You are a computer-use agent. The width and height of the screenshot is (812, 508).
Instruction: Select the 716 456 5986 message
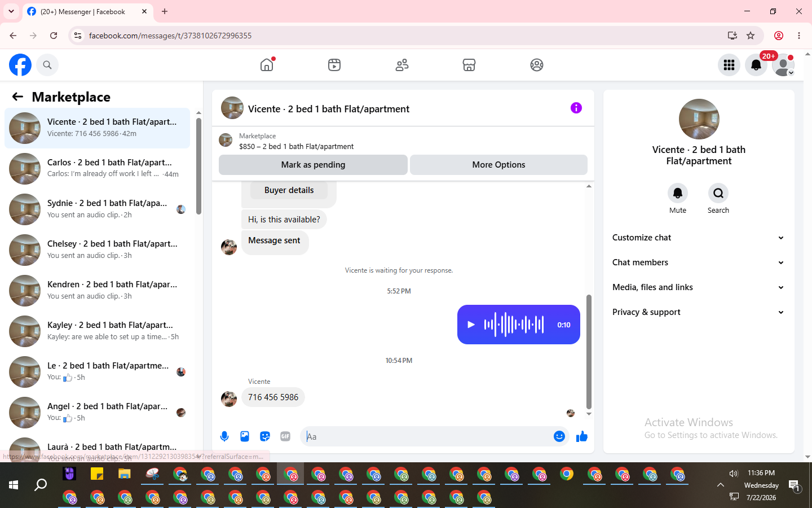pyautogui.click(x=273, y=397)
